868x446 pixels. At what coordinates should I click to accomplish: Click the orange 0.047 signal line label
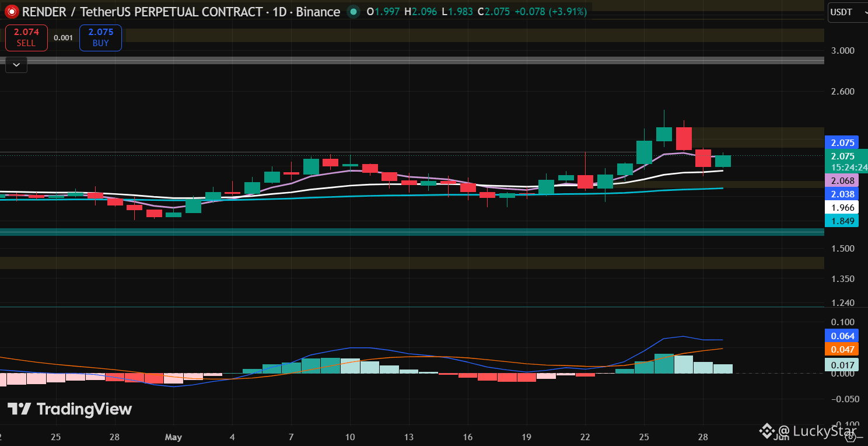point(842,350)
